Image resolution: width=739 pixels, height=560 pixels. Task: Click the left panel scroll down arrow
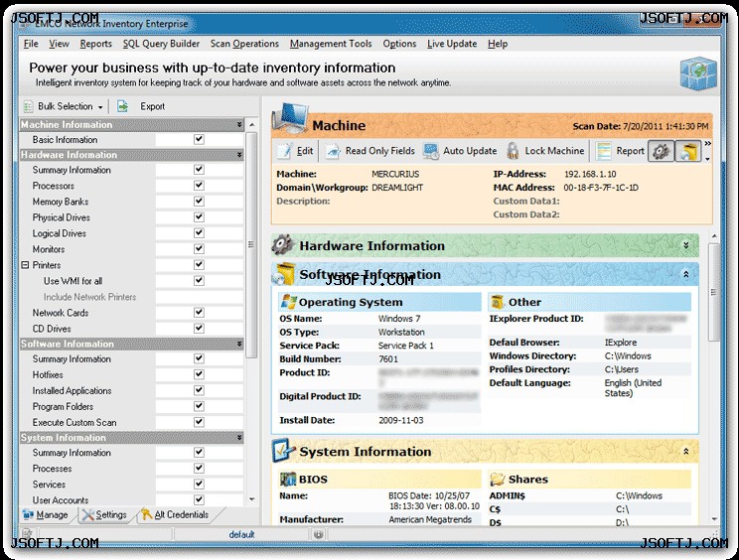pyautogui.click(x=251, y=498)
